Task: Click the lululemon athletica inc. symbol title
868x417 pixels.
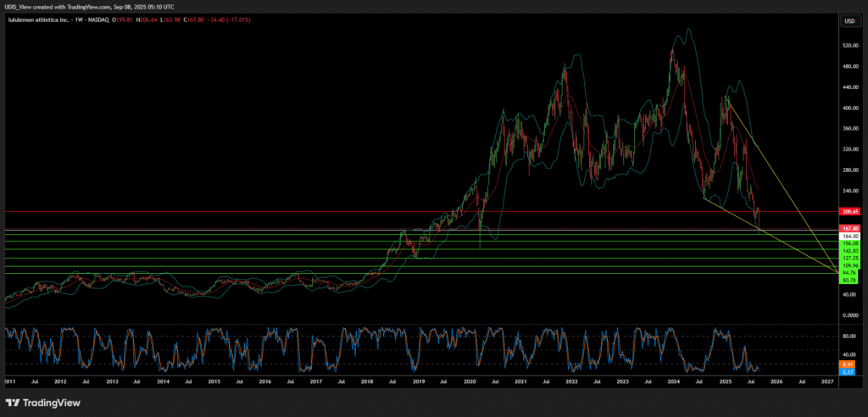Action: click(40, 19)
